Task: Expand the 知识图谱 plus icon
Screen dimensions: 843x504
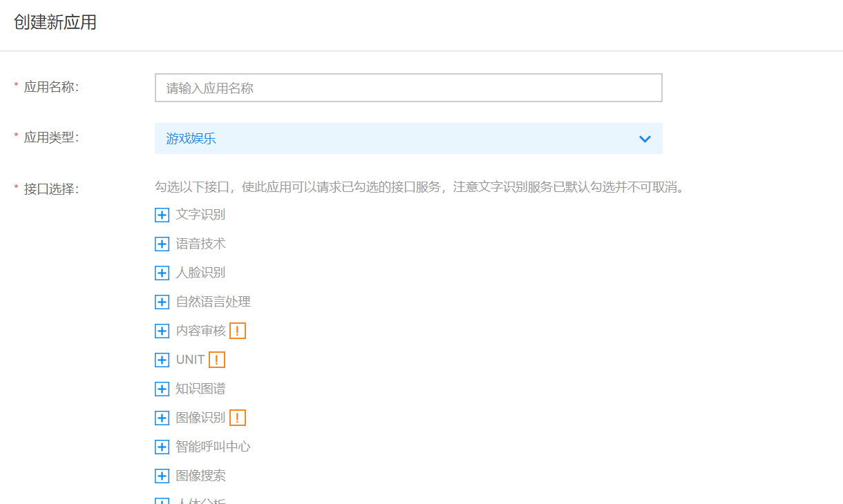Action: (x=162, y=389)
